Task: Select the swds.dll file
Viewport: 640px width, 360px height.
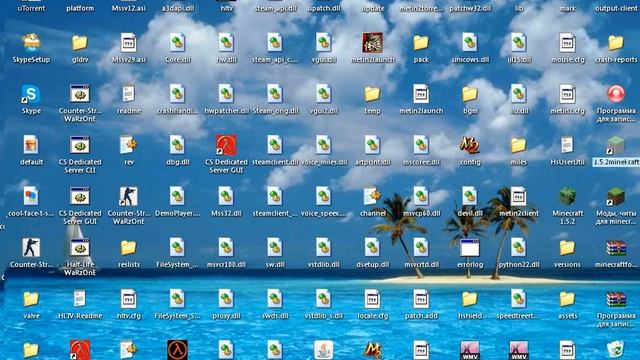Action: tap(275, 299)
